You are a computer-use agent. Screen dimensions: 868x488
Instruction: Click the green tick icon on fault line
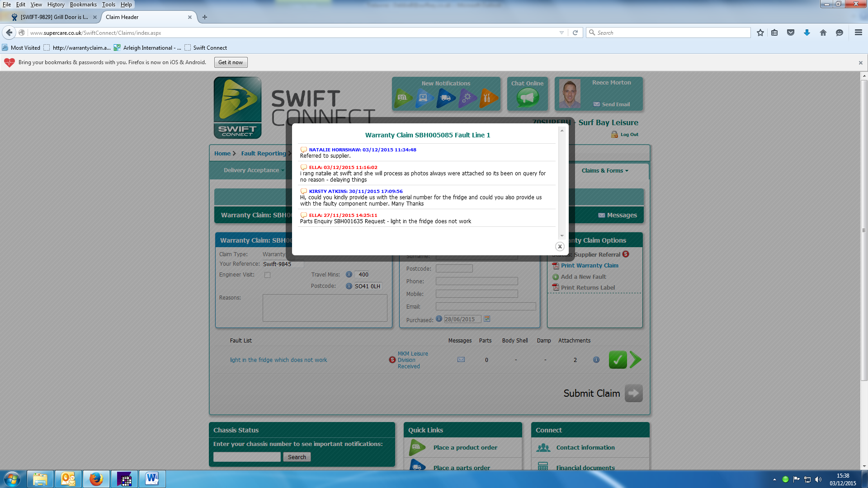[618, 360]
